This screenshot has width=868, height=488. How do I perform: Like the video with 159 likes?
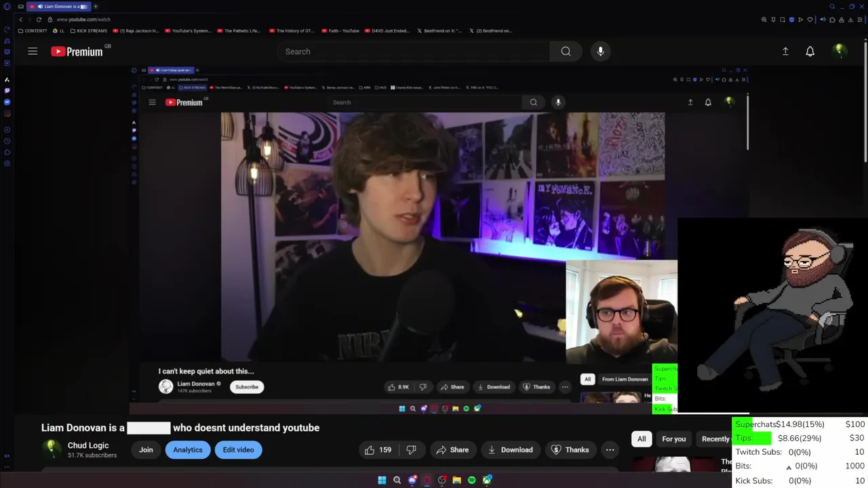tap(378, 450)
